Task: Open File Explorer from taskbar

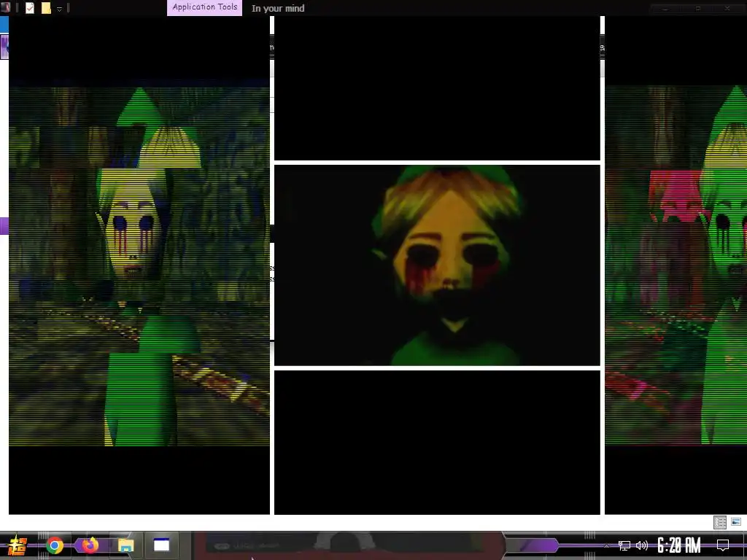Action: tap(125, 545)
